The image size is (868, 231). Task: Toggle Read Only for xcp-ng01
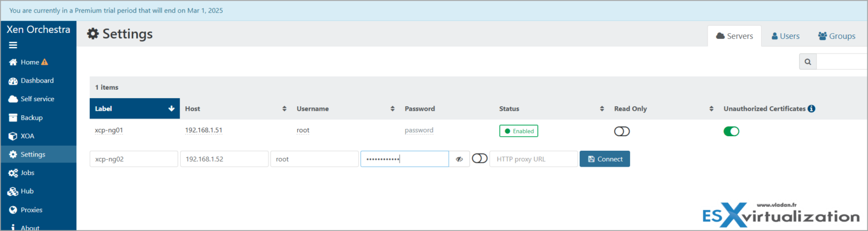coord(622,132)
